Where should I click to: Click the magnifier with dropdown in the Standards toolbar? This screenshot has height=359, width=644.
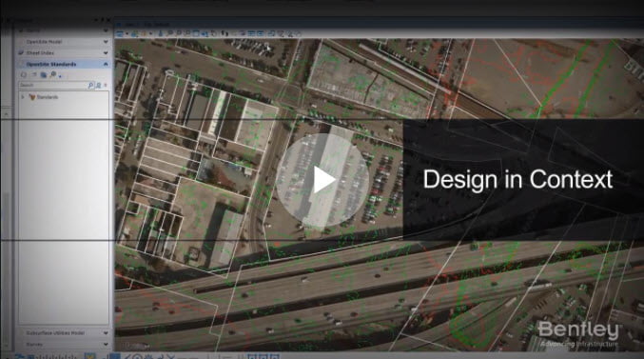(54, 75)
